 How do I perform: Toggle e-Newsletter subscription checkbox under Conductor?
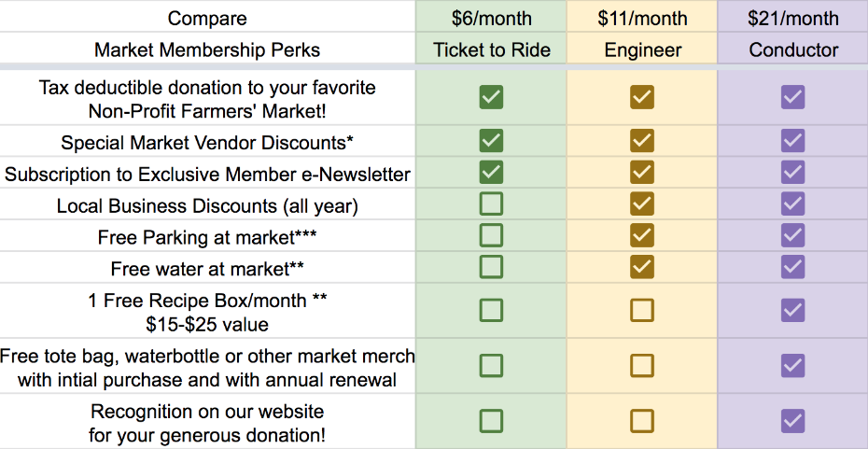pyautogui.click(x=792, y=172)
